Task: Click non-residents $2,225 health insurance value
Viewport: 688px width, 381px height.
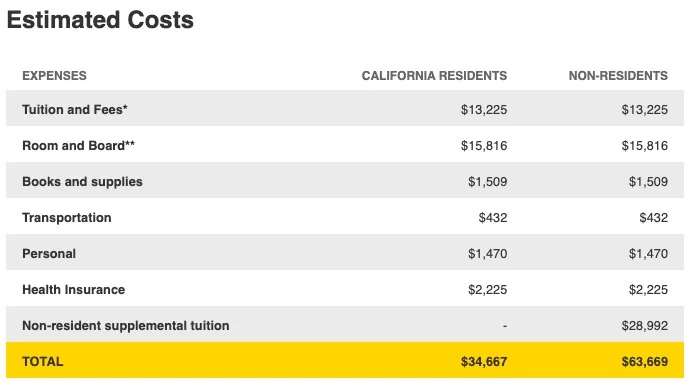Action: (x=648, y=290)
